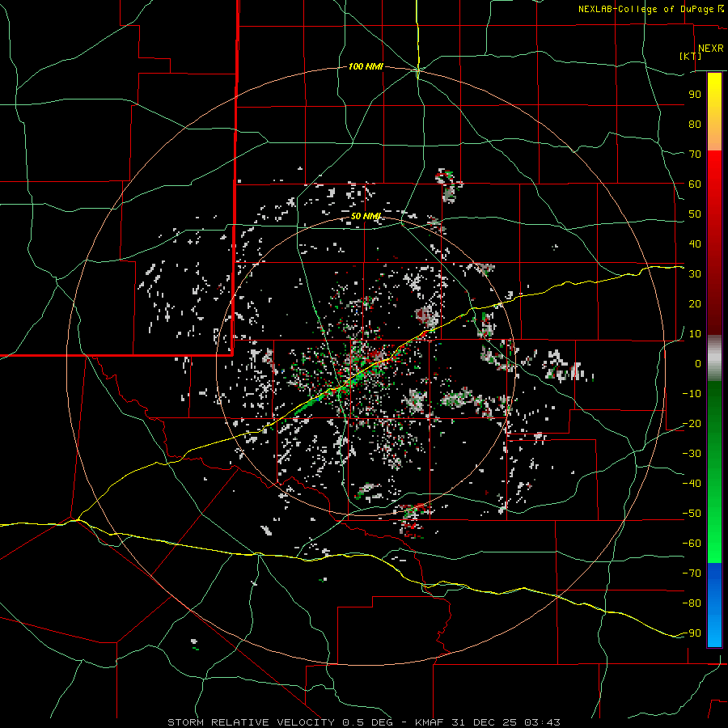Pick the yellow-orange segment of velocity color bar

(714, 112)
